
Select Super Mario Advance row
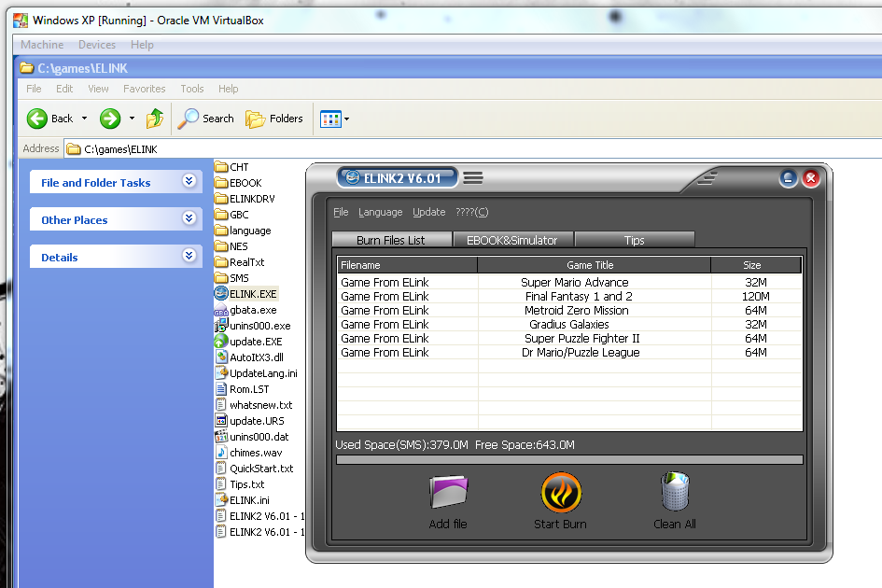coord(570,283)
